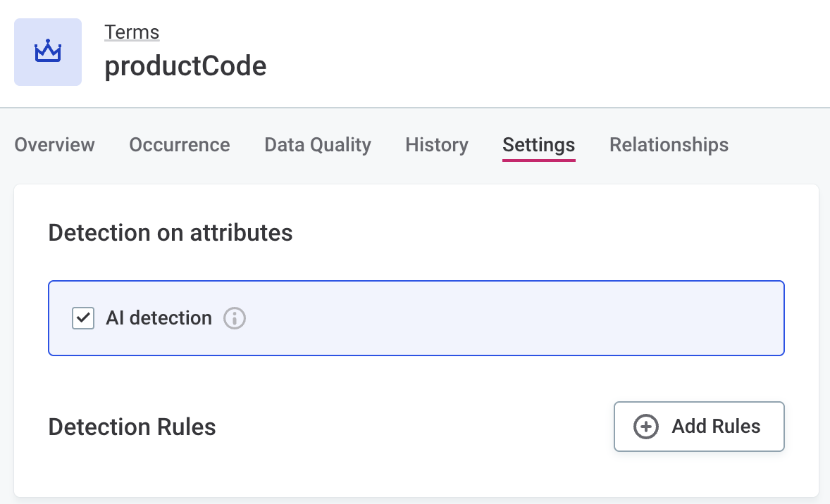Click the Add Rules button
This screenshot has height=504, width=830.
(x=698, y=427)
